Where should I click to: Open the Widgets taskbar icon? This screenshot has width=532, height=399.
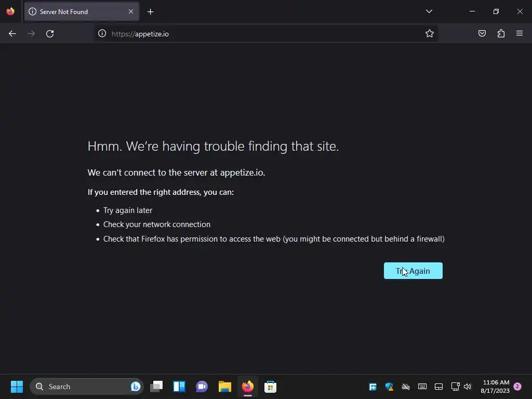pos(179,387)
